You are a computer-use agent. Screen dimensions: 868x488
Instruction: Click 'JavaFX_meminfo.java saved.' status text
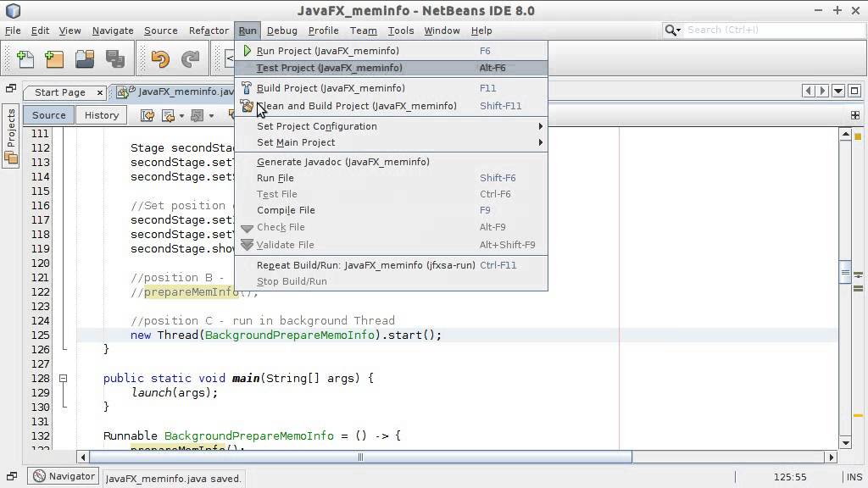[173, 479]
